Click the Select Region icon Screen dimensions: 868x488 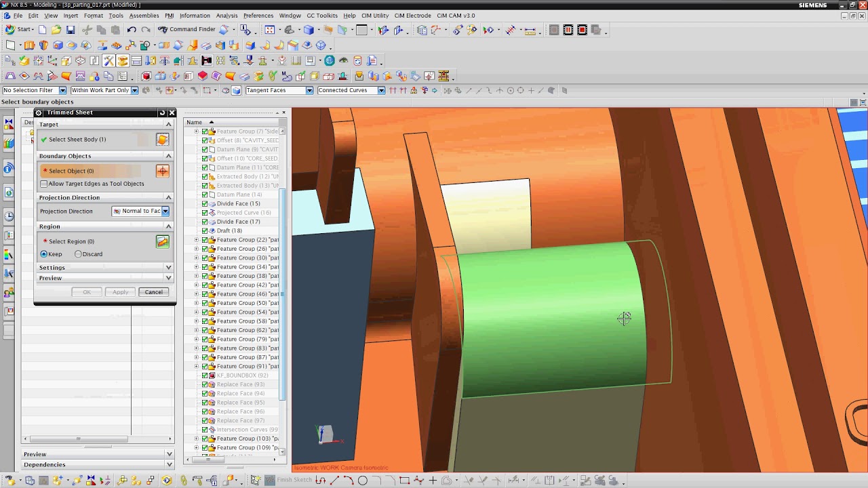pyautogui.click(x=162, y=242)
